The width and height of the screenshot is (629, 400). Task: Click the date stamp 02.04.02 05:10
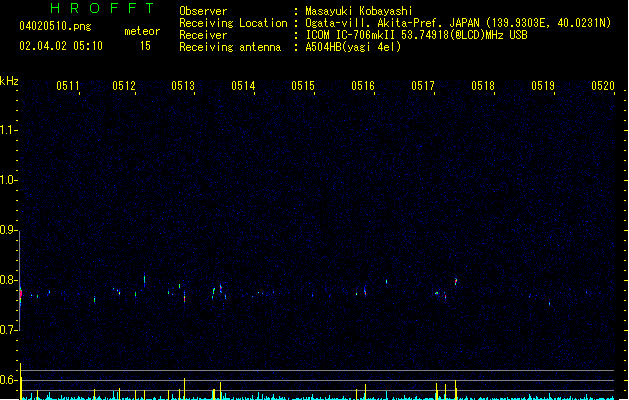[x=61, y=46]
